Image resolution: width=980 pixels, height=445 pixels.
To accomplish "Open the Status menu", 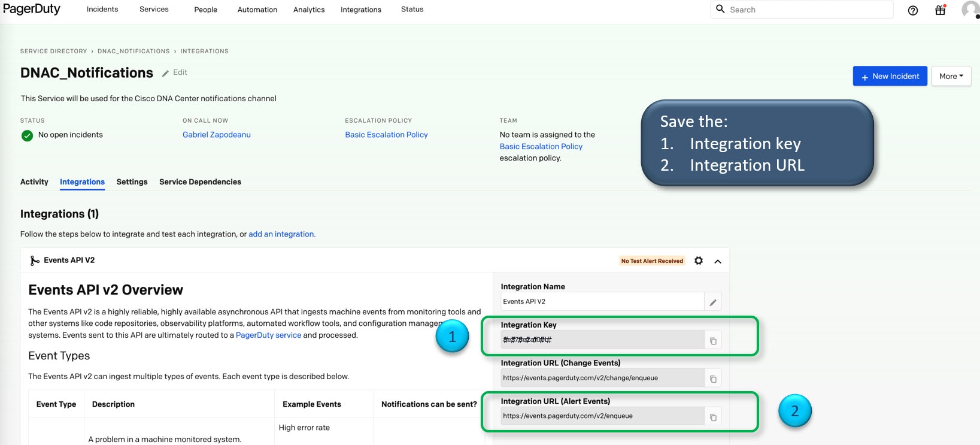I will (x=412, y=10).
